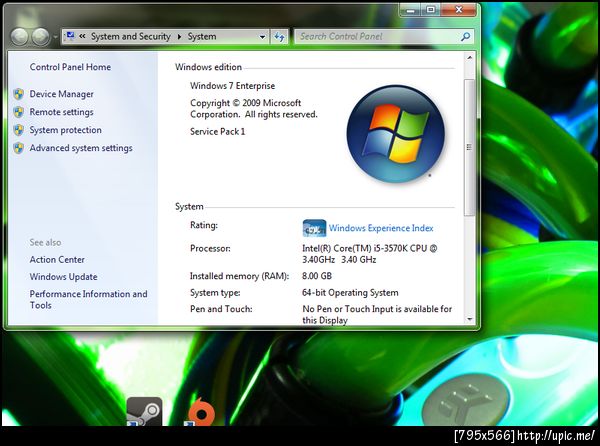Click the search magnifier icon
This screenshot has height=446, width=600.
pyautogui.click(x=466, y=37)
